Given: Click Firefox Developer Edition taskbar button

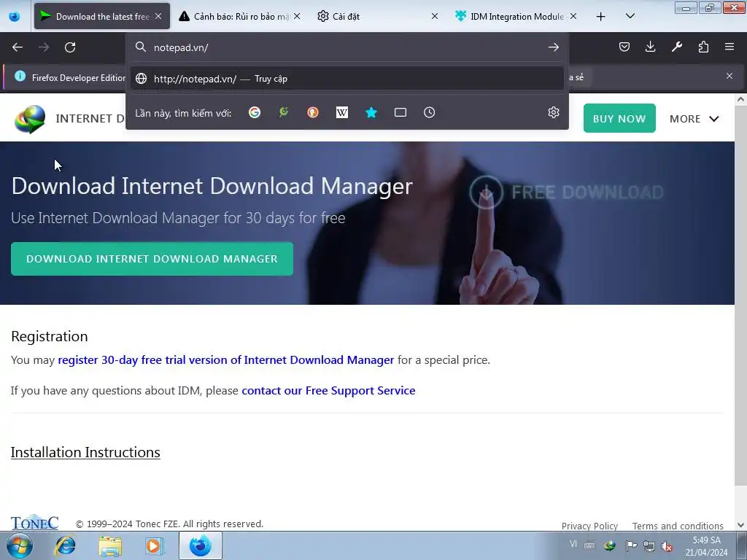Looking at the screenshot, I should pyautogui.click(x=200, y=545).
